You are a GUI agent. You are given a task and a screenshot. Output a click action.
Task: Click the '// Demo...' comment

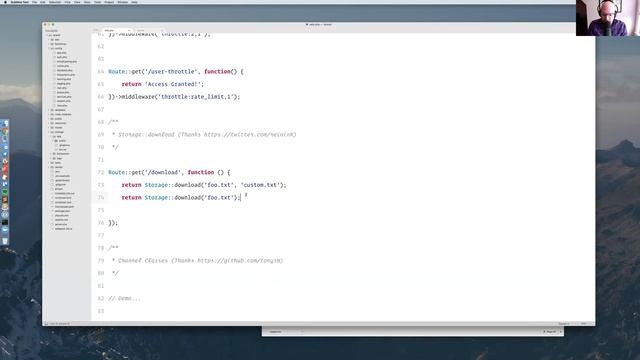coord(124,298)
